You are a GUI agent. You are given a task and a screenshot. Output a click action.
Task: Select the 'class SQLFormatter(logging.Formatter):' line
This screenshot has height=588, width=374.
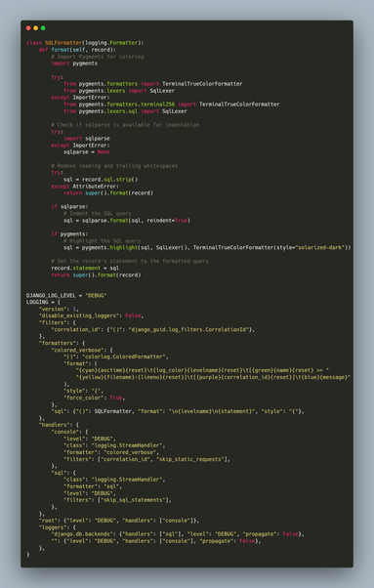(85, 43)
